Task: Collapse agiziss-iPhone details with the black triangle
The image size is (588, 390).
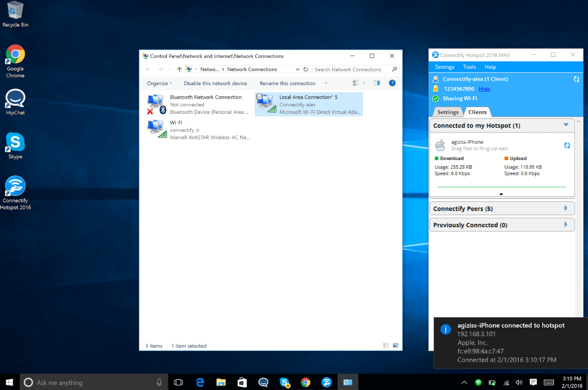Action: [x=501, y=194]
